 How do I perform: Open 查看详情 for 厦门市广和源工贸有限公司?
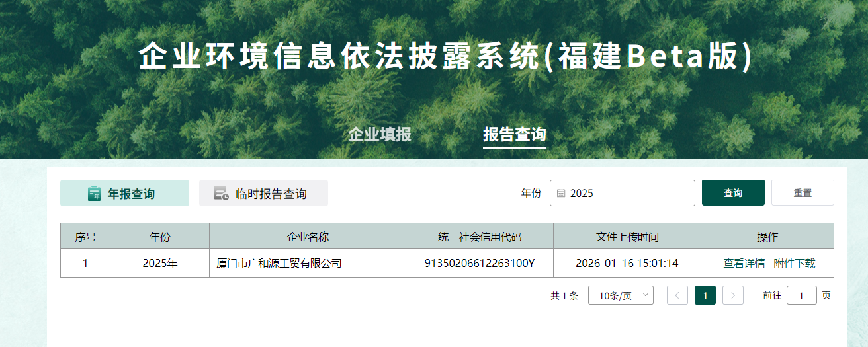(744, 263)
